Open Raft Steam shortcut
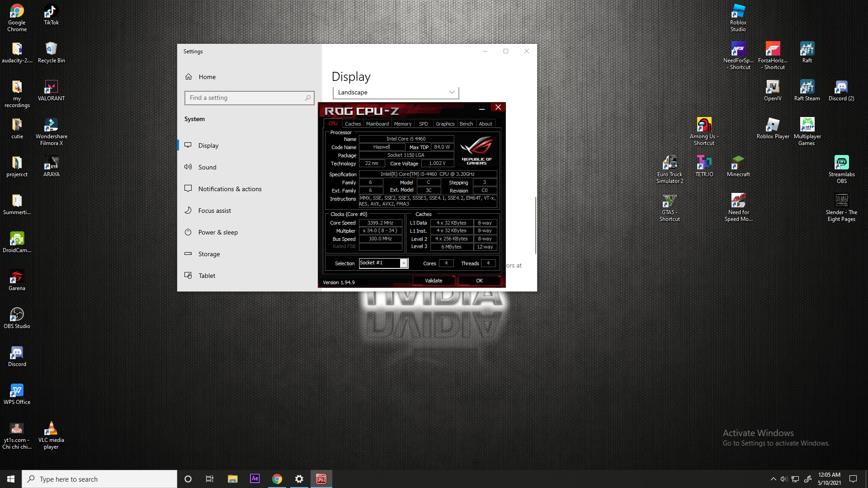The height and width of the screenshot is (488, 868). click(x=807, y=91)
